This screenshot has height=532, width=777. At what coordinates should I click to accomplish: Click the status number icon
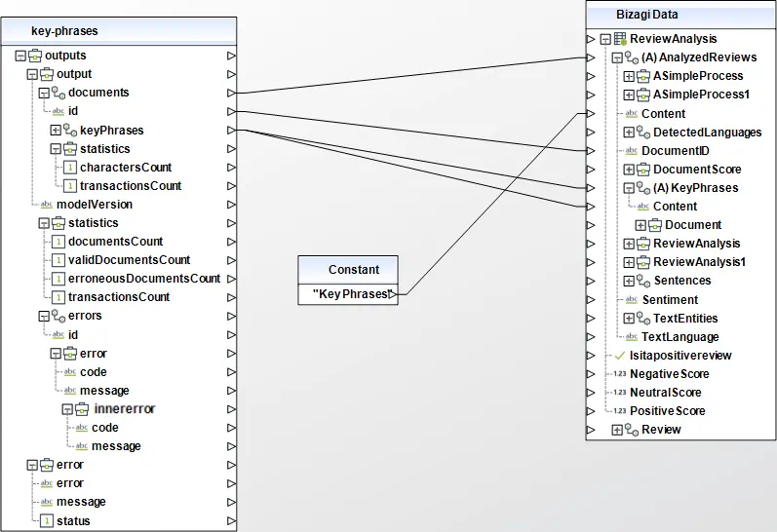point(46,520)
